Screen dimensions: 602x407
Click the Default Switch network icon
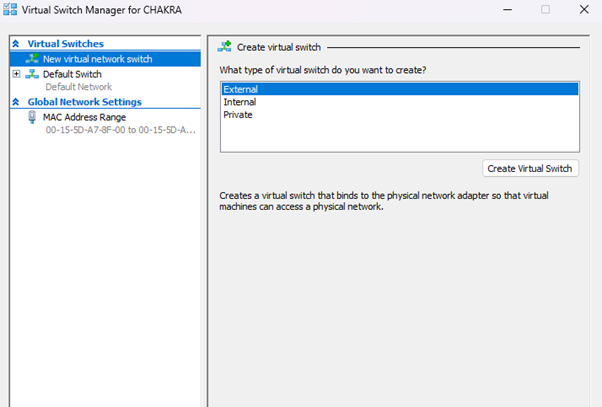coord(34,74)
